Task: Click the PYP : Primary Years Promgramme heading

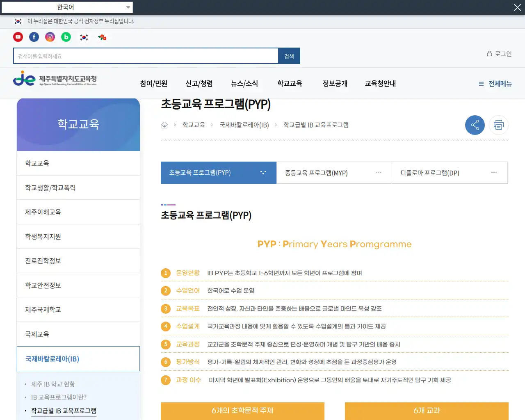Action: coord(334,244)
